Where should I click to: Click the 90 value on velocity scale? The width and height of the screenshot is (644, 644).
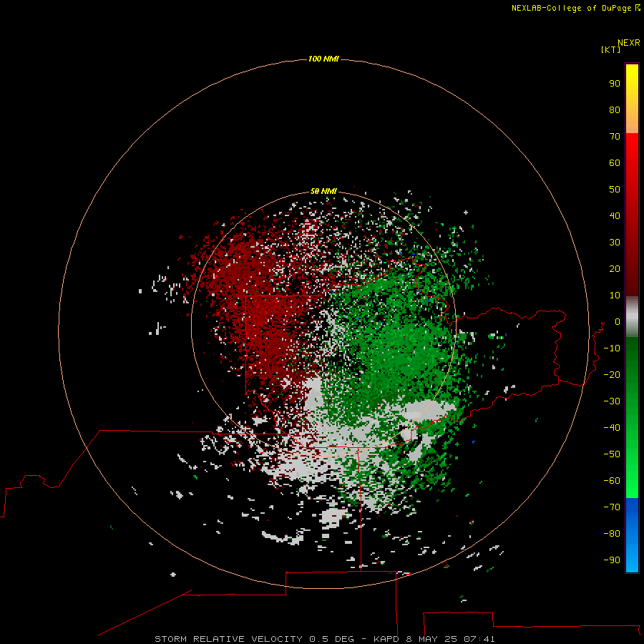[x=615, y=84]
